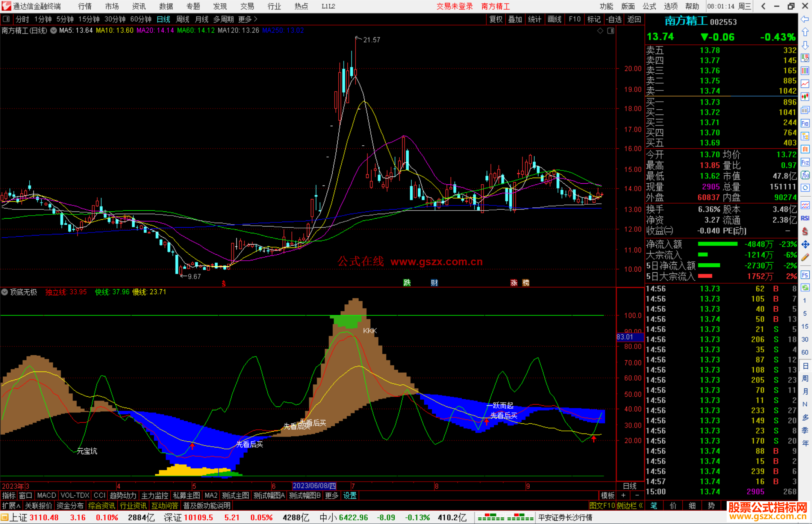Open the orange tree structure icon

pyautogui.click(x=805, y=136)
